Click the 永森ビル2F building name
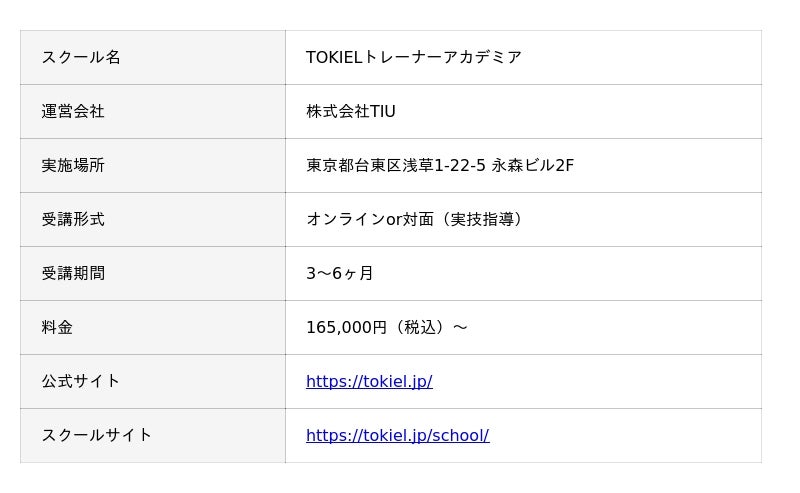 pyautogui.click(x=533, y=165)
